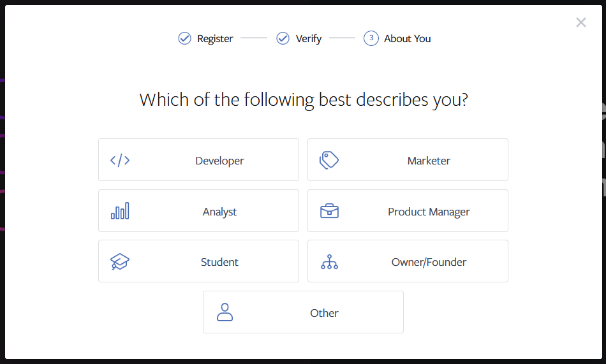
Task: Click the Register step checkmark icon
Action: (x=184, y=38)
